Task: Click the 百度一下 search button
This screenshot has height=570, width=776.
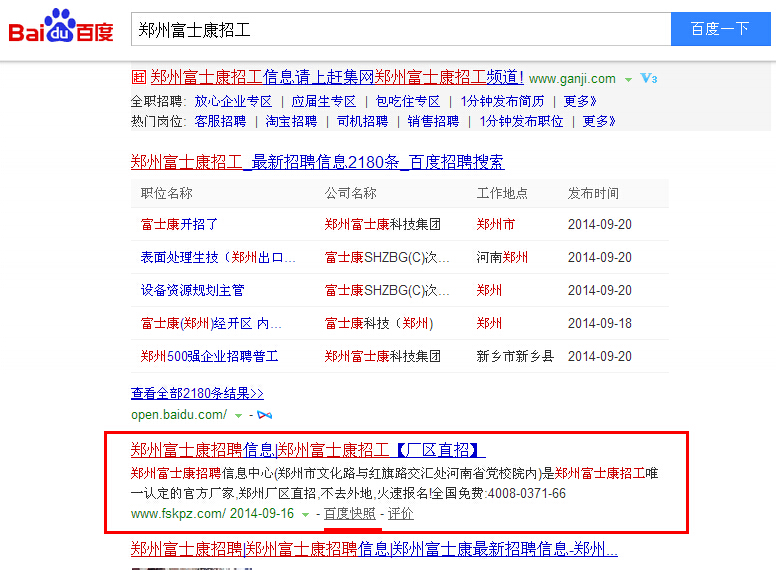Action: click(x=721, y=29)
